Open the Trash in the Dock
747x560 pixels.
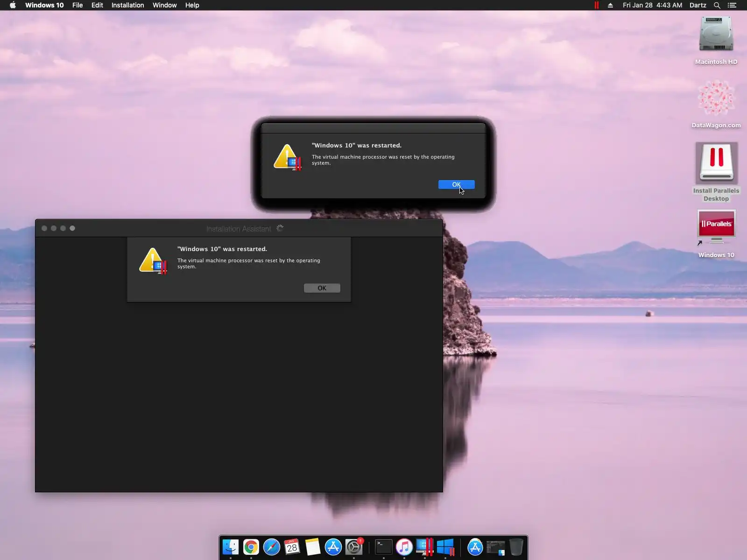(516, 547)
